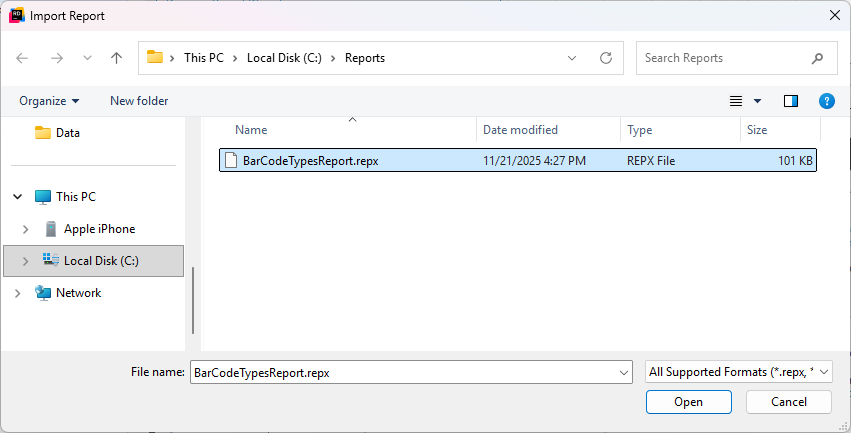Screen dimensions: 851x433
Task: Select BarCodeTypesReport.repx file
Action: pyautogui.click(x=518, y=161)
